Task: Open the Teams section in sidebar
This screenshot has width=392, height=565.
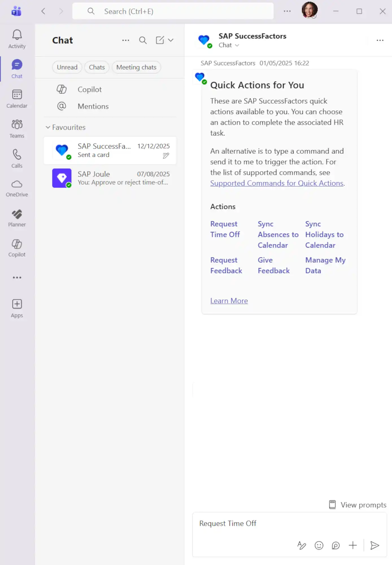Action: 17,129
